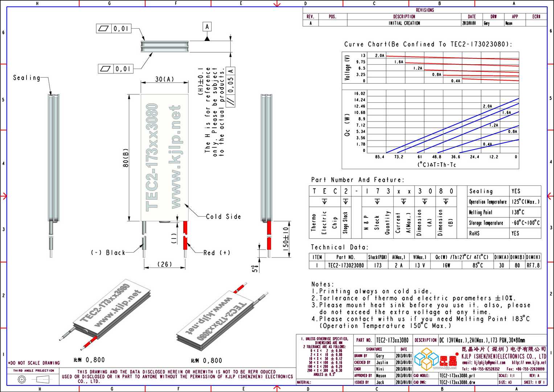Click the Qc (W) axis label
The width and height of the screenshot is (554, 392).
(x=348, y=125)
